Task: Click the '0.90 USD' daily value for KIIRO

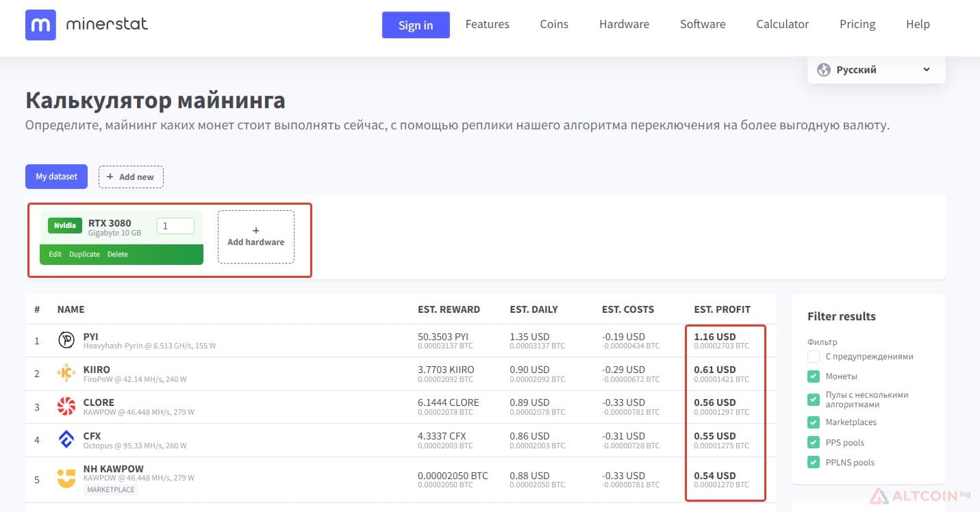Action: click(x=529, y=370)
